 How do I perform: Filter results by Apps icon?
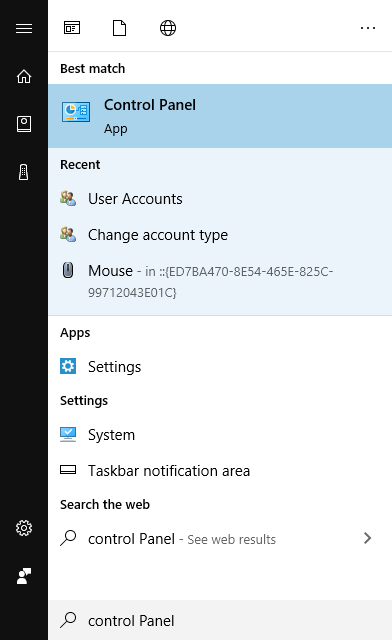[x=72, y=28]
